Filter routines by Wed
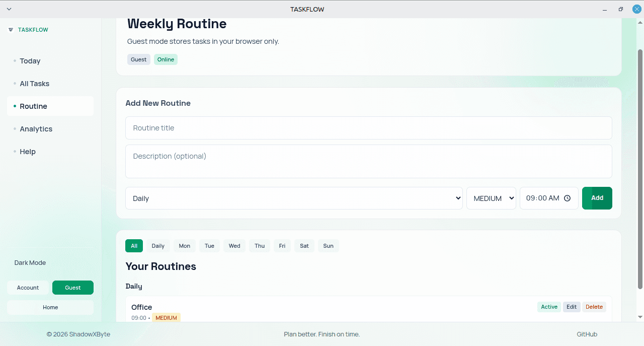644x346 pixels. [234, 246]
